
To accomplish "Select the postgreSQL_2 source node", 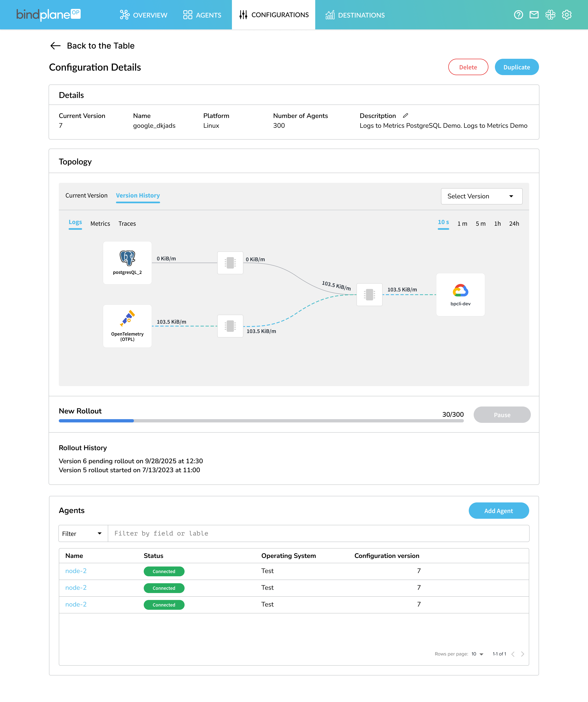I will coord(127,263).
